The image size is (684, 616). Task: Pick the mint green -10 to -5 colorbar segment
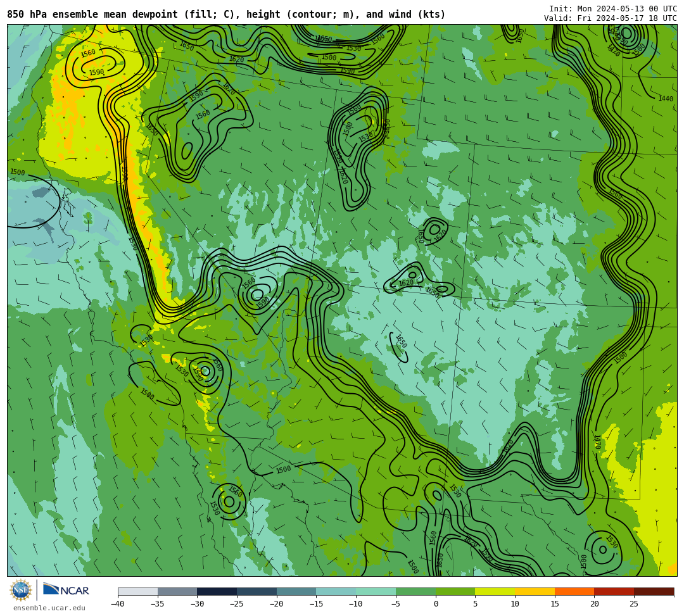click(376, 591)
